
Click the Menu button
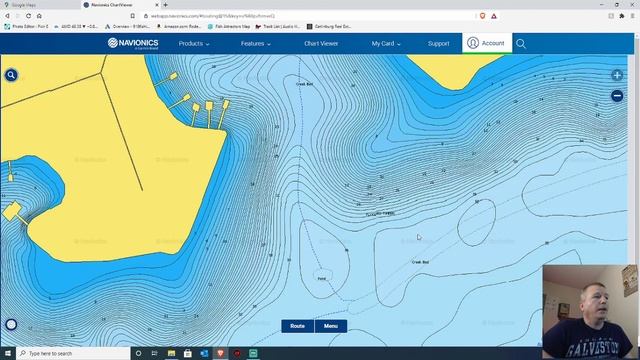point(331,326)
